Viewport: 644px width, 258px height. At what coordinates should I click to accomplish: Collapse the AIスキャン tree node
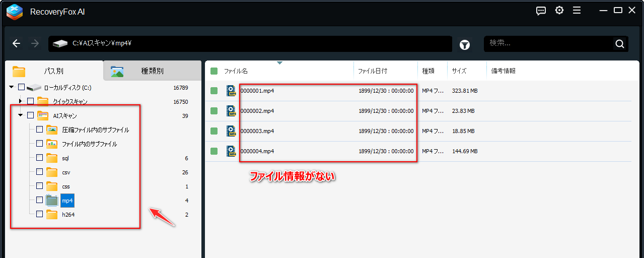pyautogui.click(x=21, y=115)
